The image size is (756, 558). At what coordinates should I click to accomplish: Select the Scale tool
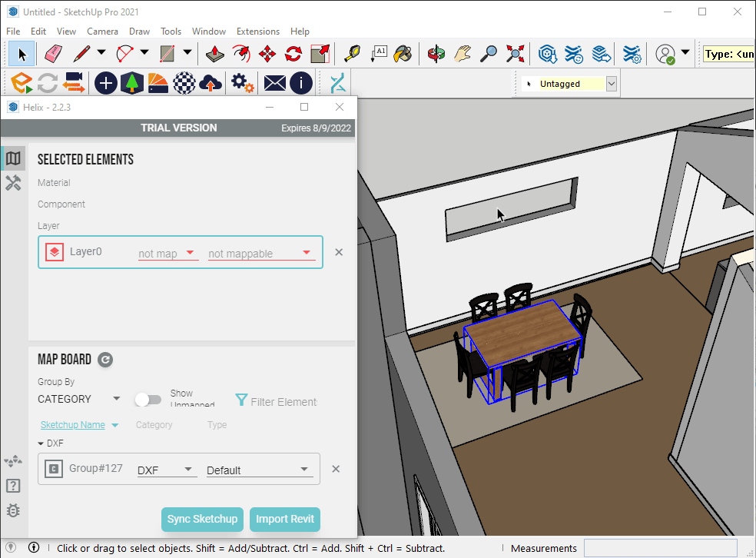(x=320, y=54)
